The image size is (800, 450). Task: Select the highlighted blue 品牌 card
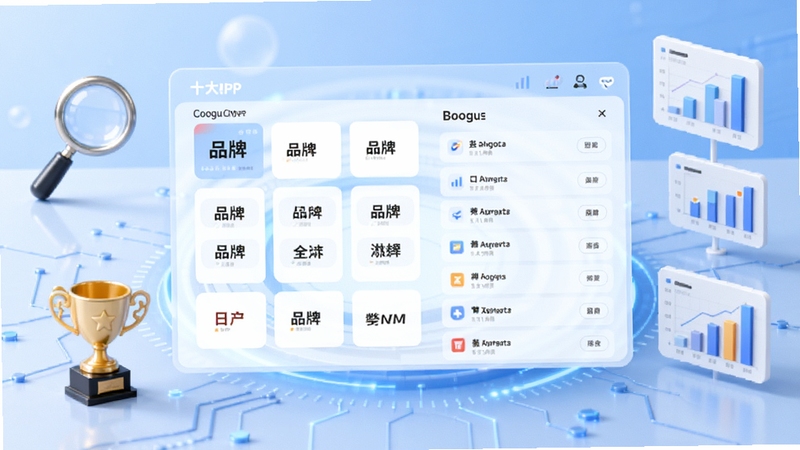[229, 151]
